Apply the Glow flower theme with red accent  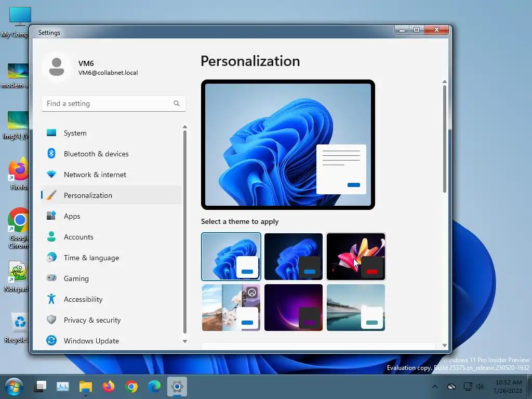(x=356, y=257)
